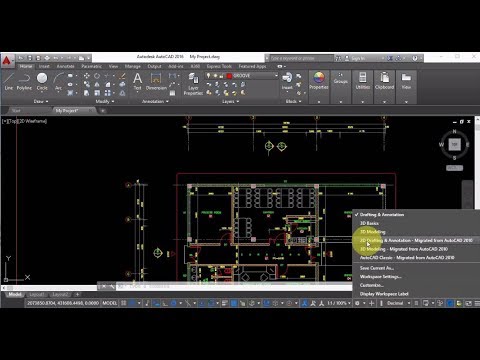
Task: Open the AutoCAD application menu
Action: tap(7, 61)
